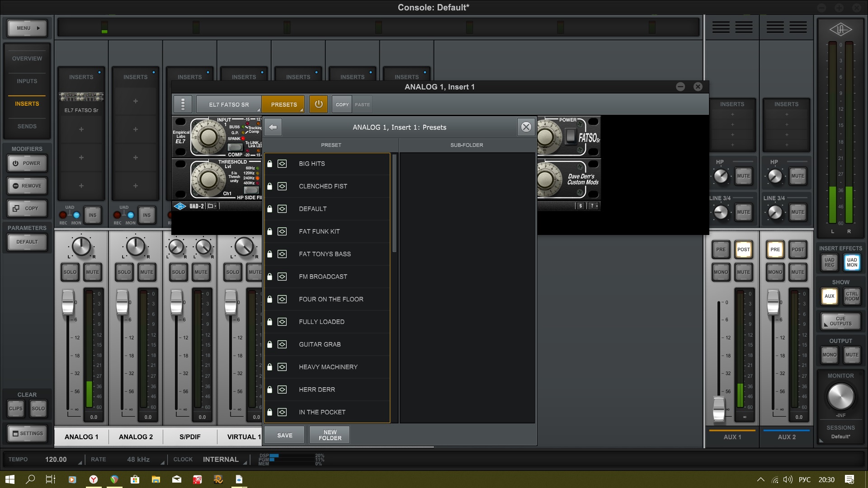Screen dimensions: 868x488
Task: Toggle the plugin power button icon
Action: click(x=318, y=104)
